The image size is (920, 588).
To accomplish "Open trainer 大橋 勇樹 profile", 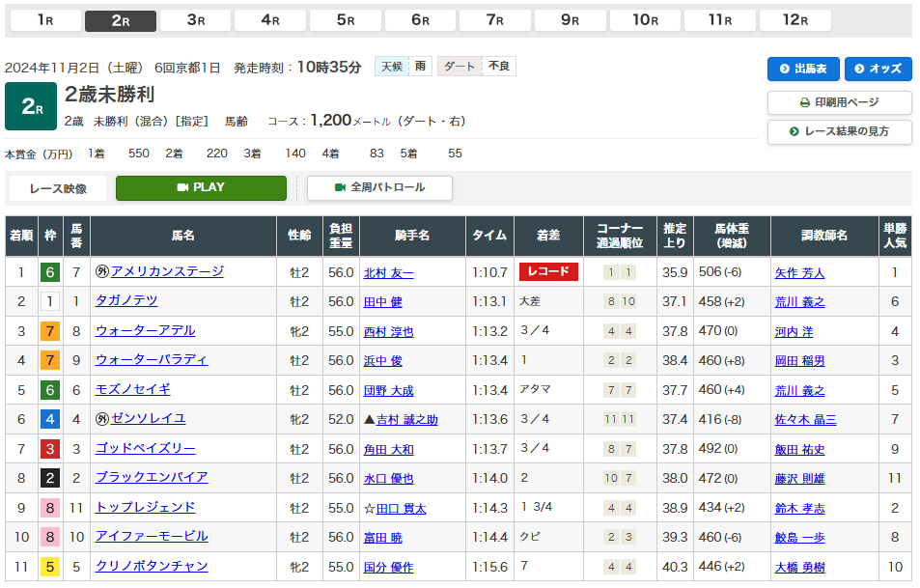I will [x=799, y=567].
